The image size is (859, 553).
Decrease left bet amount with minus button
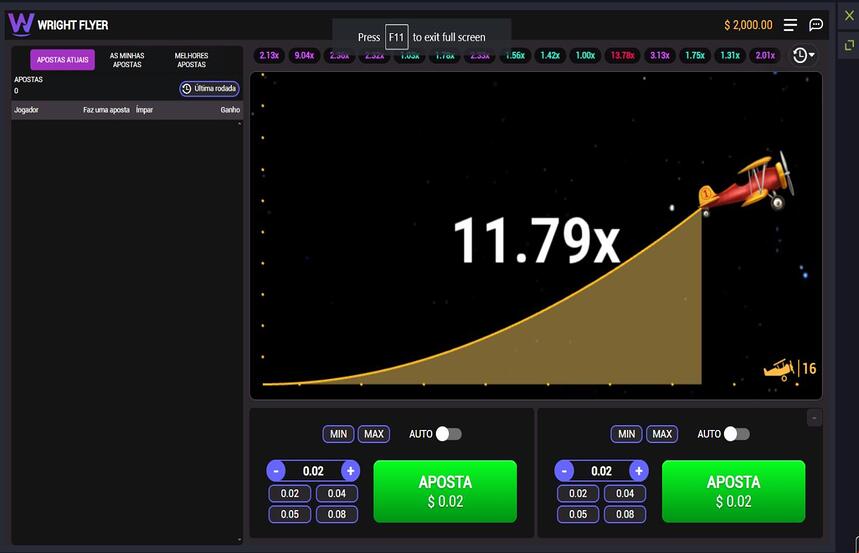276,471
